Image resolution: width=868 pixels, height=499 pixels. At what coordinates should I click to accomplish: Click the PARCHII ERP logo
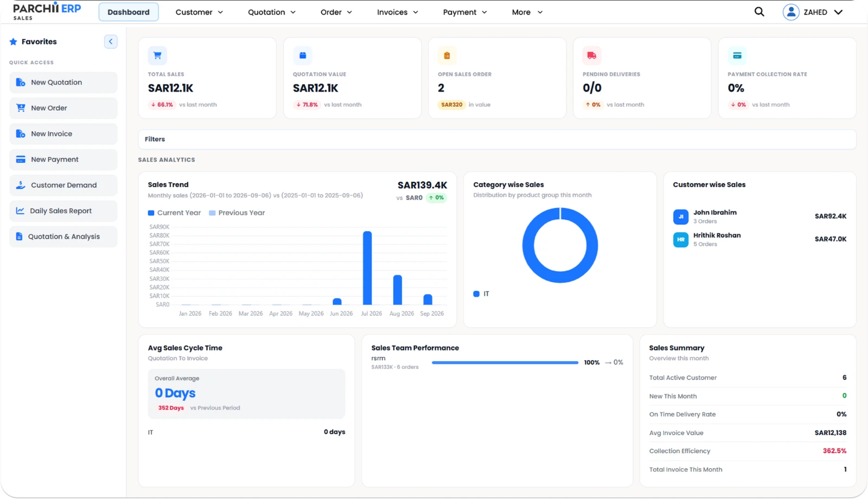coord(47,11)
